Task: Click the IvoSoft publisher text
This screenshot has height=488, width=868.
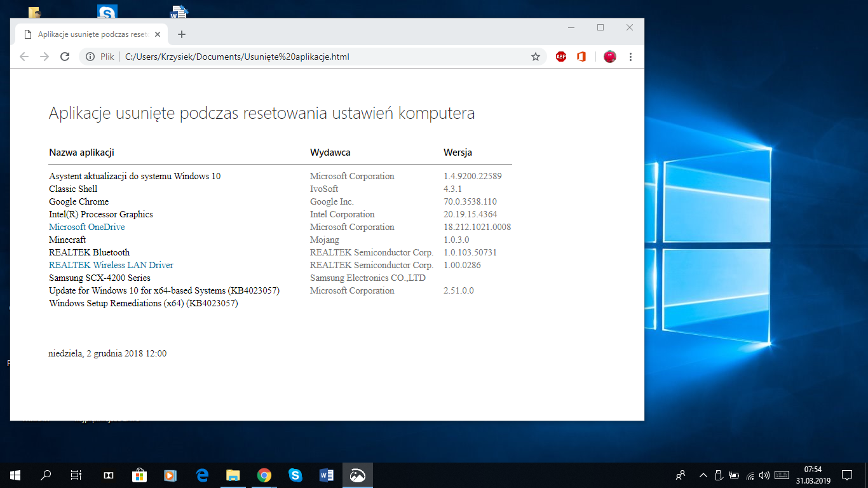Action: [324, 189]
